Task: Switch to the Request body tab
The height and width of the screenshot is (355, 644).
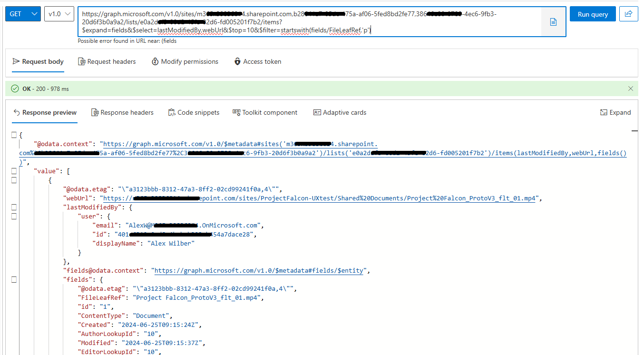Action: 38,62
